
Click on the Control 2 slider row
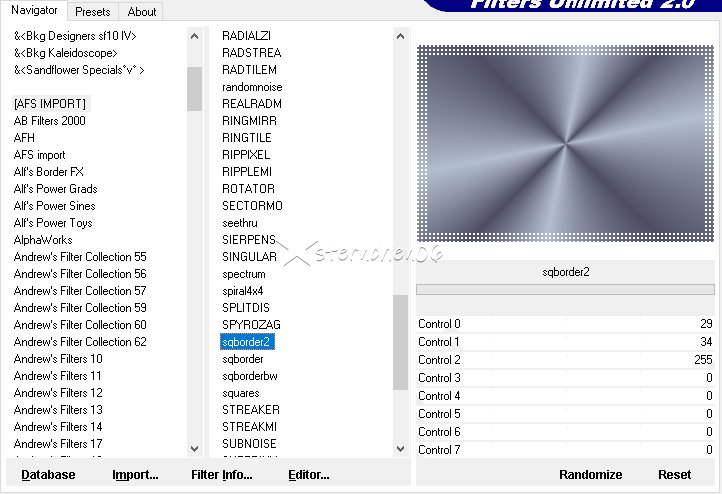click(x=565, y=360)
